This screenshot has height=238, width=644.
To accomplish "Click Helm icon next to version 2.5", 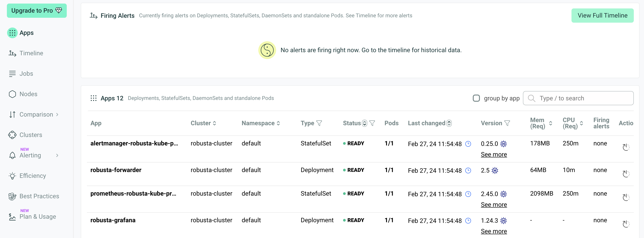I will (495, 171).
